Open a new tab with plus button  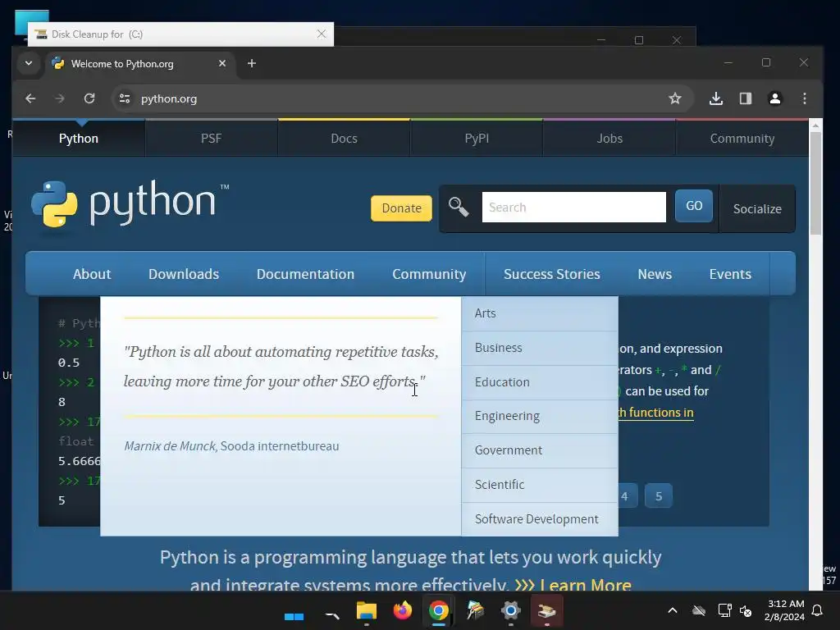pos(252,63)
